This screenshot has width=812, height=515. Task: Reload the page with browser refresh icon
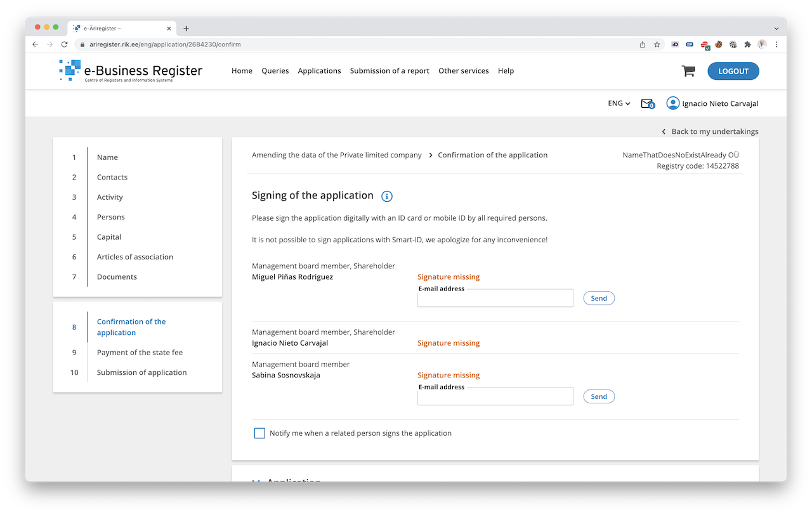64,44
